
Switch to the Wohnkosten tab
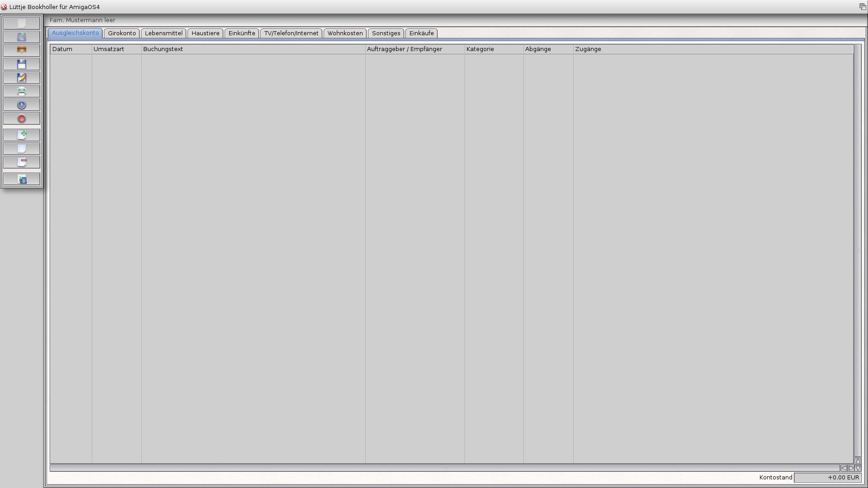345,33
